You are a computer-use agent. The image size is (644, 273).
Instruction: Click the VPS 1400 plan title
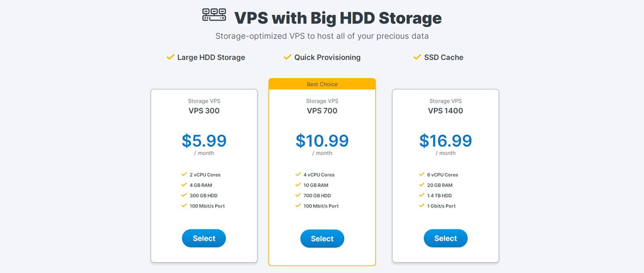tap(446, 111)
